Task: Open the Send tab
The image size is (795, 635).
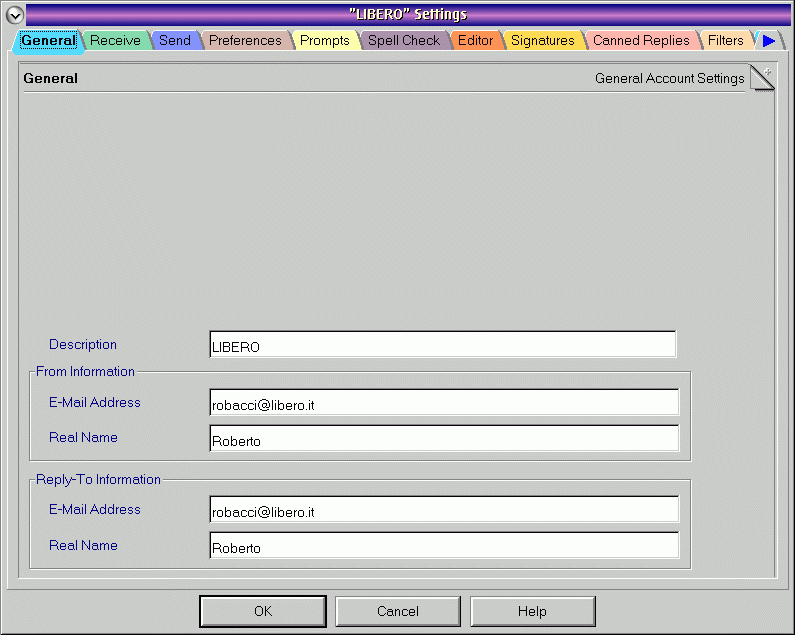Action: point(175,41)
